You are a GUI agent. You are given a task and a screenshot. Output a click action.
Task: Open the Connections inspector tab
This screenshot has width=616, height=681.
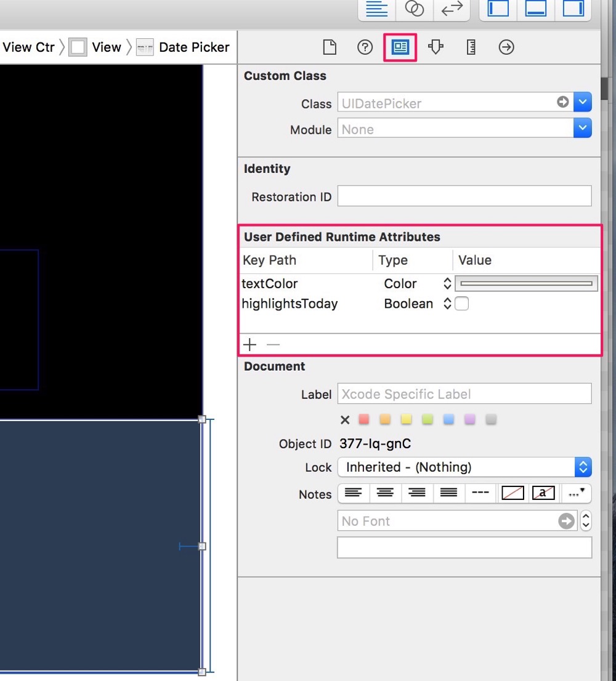coord(506,47)
